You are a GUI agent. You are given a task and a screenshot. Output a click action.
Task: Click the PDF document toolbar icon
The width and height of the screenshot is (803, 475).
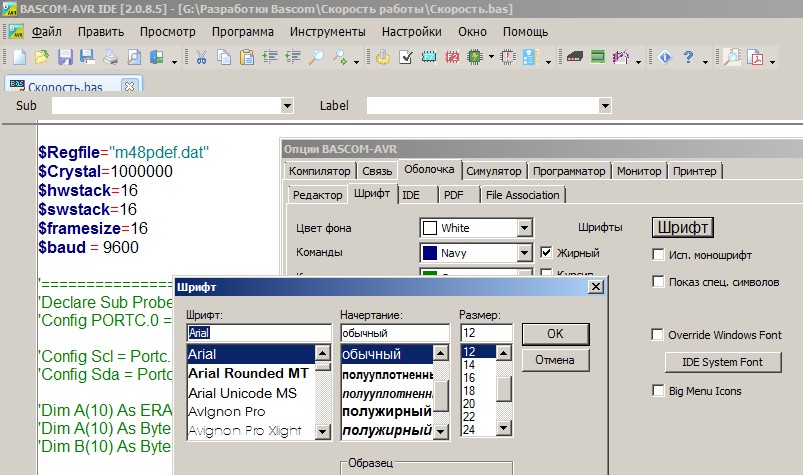pyautogui.click(x=755, y=57)
